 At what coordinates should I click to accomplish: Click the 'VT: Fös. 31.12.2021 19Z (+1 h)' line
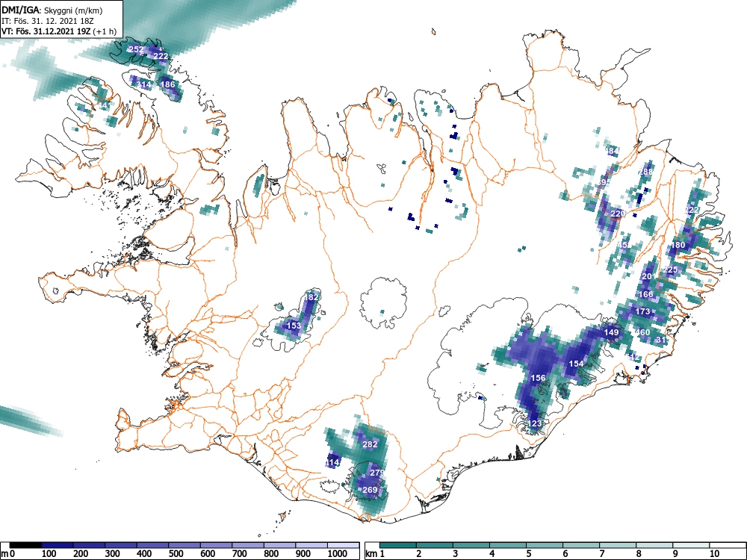(x=59, y=31)
